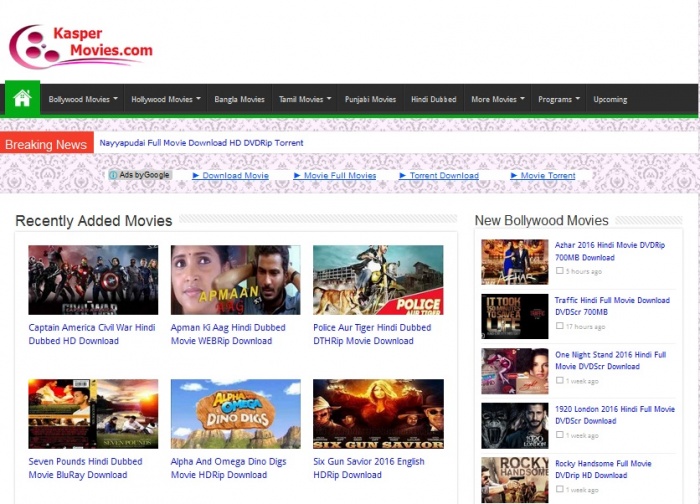Click the arrow icon before Download Movie

(196, 175)
